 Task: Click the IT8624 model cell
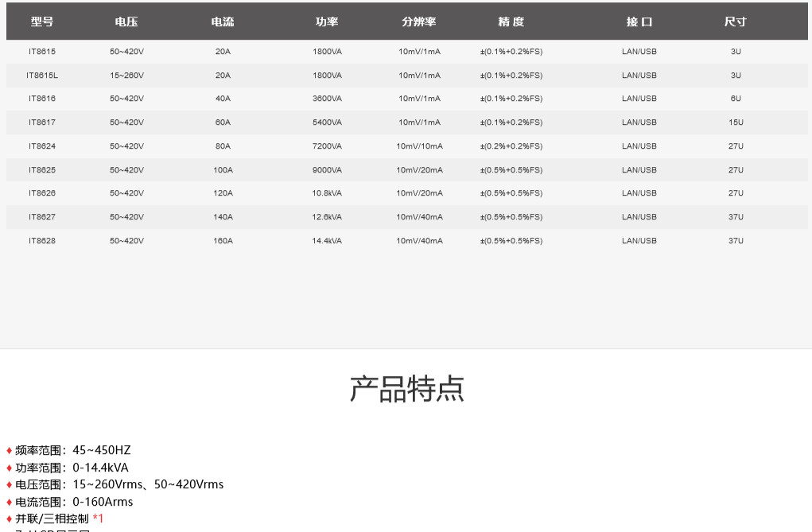42,146
